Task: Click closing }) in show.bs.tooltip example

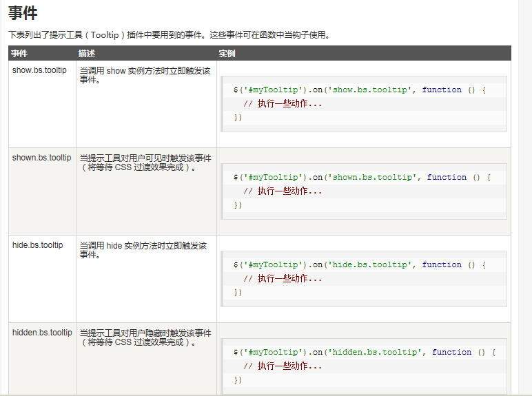Action: pyautogui.click(x=238, y=118)
